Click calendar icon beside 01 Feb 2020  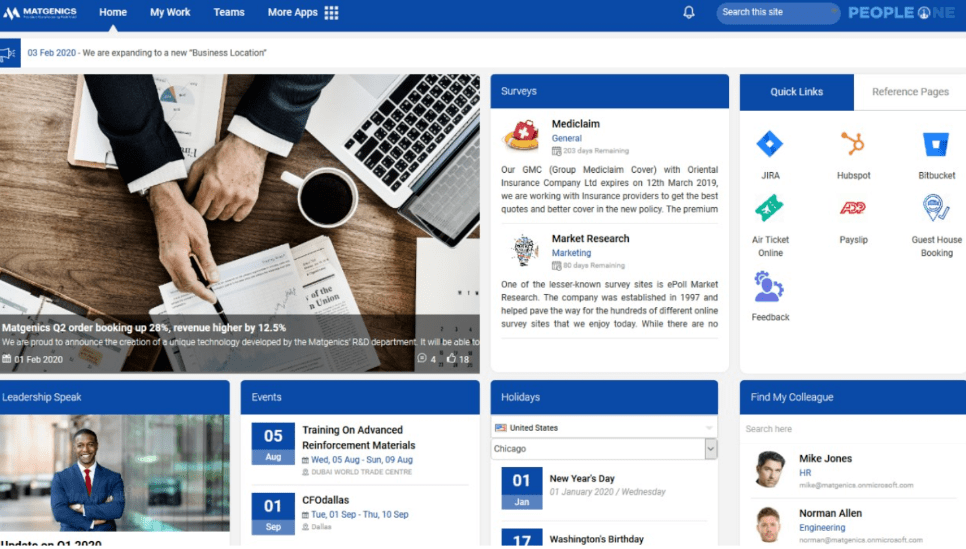7,359
